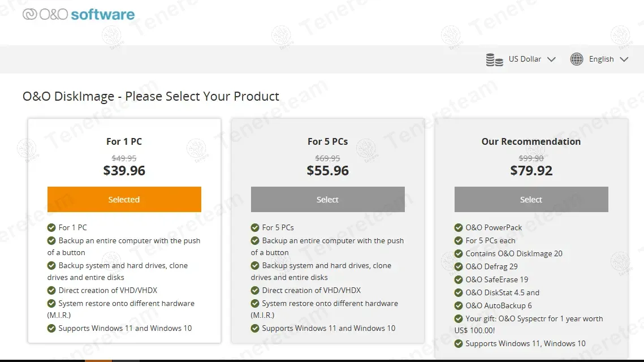Open the US Dollar currency dropdown
644x362 pixels.
[525, 59]
